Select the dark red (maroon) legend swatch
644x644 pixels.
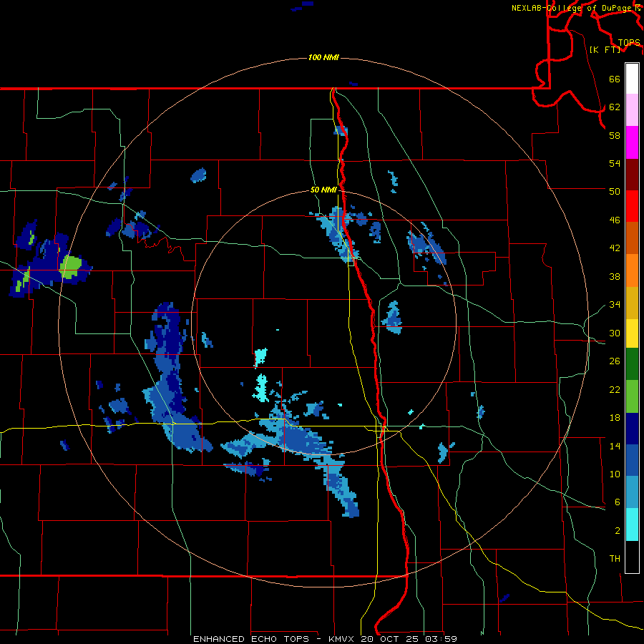[x=632, y=175]
